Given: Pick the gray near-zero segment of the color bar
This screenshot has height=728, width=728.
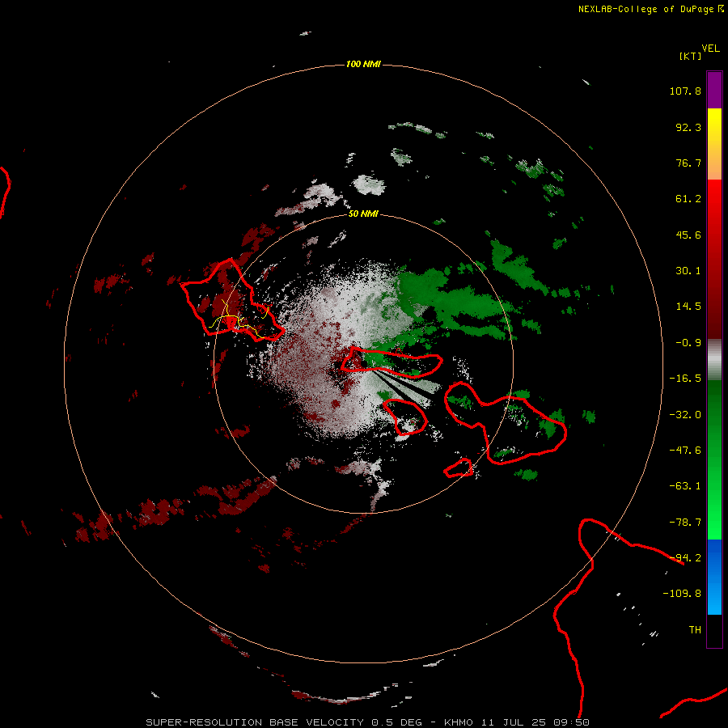Looking at the screenshot, I should pos(714,358).
